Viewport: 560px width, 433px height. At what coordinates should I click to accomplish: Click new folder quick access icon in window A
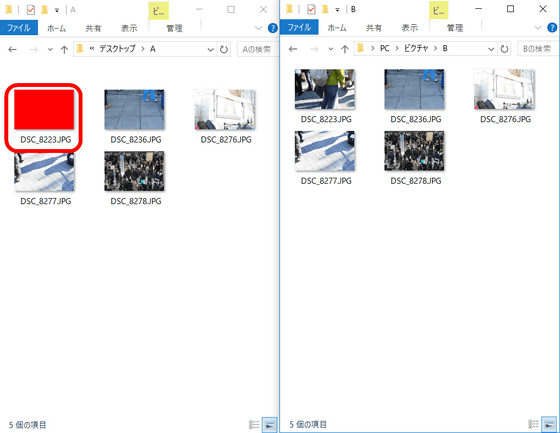pos(45,10)
